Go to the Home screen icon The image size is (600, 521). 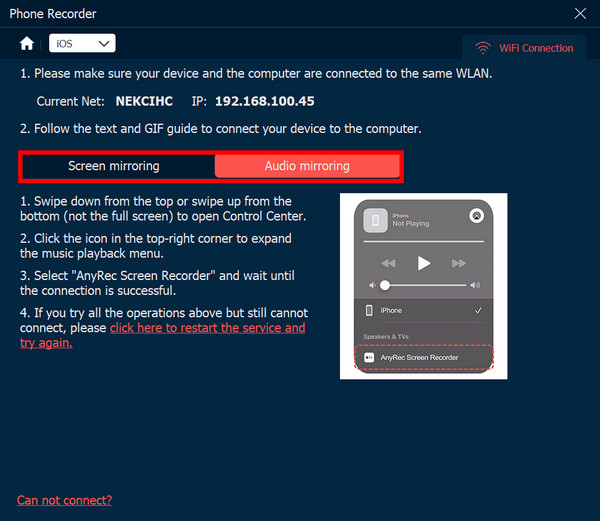coord(27,43)
